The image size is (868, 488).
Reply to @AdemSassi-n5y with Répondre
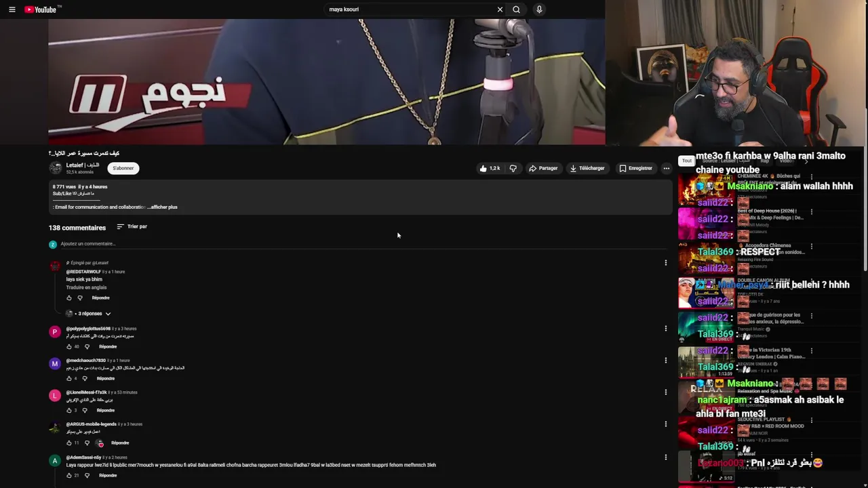coord(108,476)
